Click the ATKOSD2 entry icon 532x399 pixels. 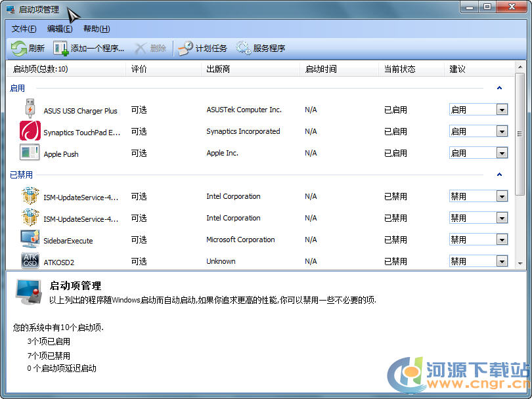coord(30,260)
